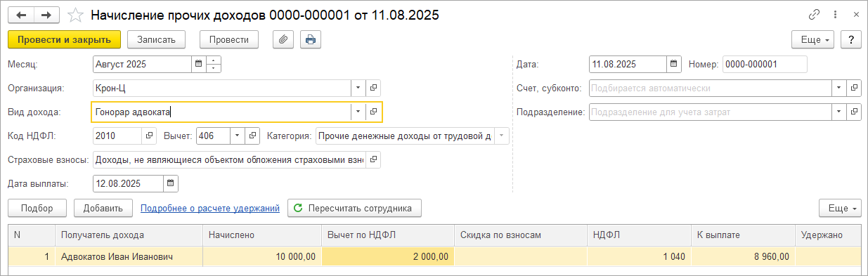Click the printer icon

(x=310, y=39)
